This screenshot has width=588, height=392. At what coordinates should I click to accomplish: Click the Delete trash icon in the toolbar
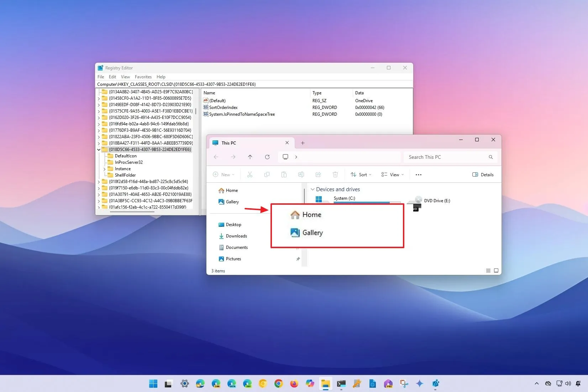(x=335, y=174)
